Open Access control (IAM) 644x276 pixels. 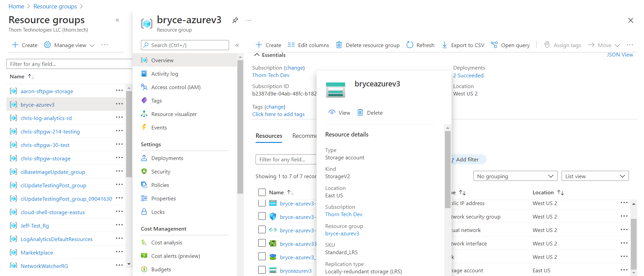pos(176,87)
